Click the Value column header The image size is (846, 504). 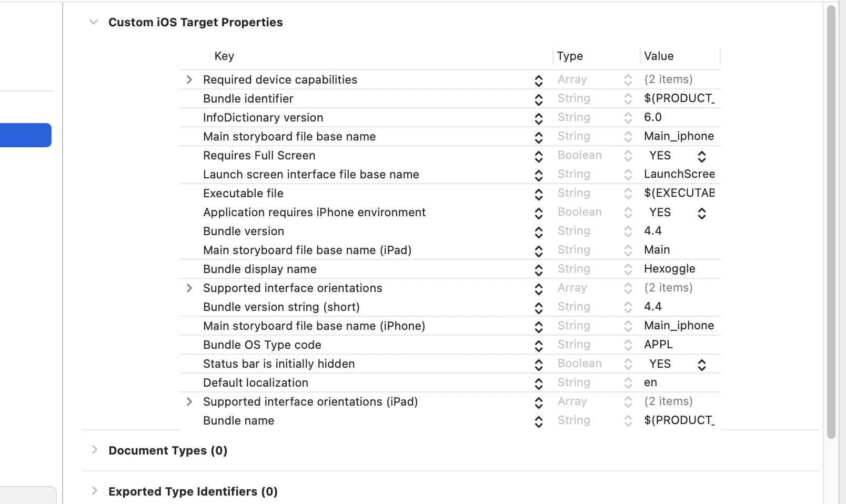(659, 56)
